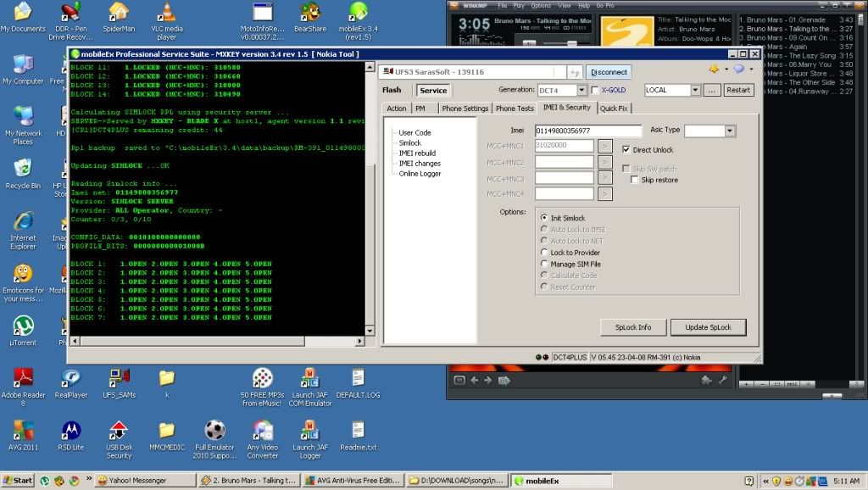
Task: Open the LOCAL mode dropdown
Action: tap(696, 90)
